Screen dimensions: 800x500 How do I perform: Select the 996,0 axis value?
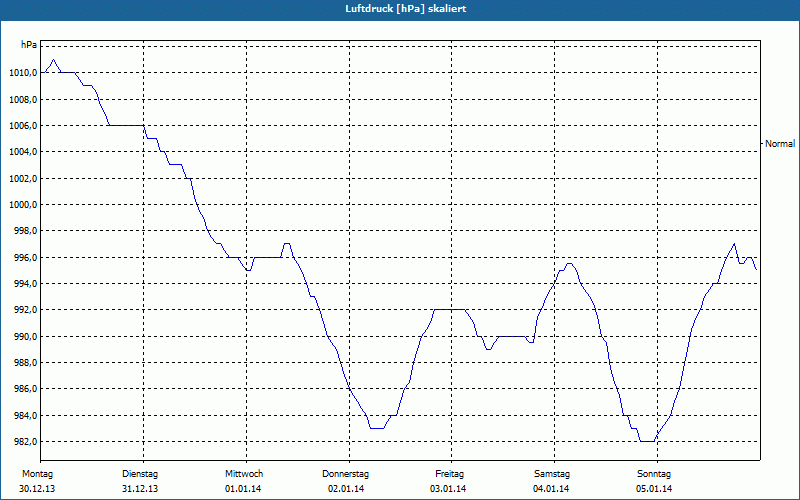pos(25,258)
